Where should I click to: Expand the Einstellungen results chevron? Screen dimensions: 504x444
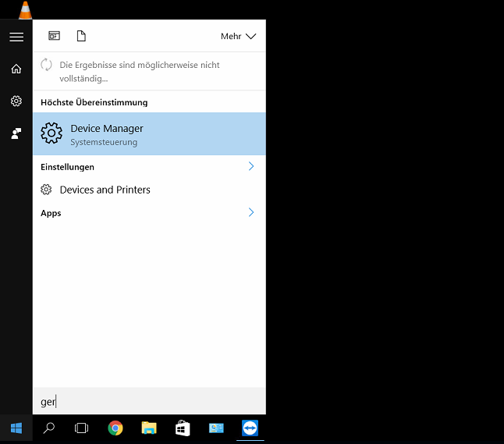coord(251,166)
